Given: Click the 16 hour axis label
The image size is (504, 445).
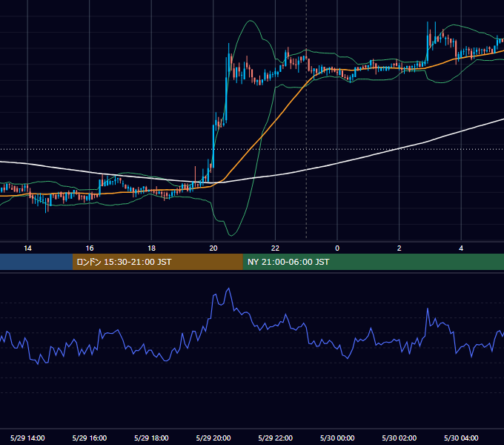Looking at the screenshot, I should (90, 248).
